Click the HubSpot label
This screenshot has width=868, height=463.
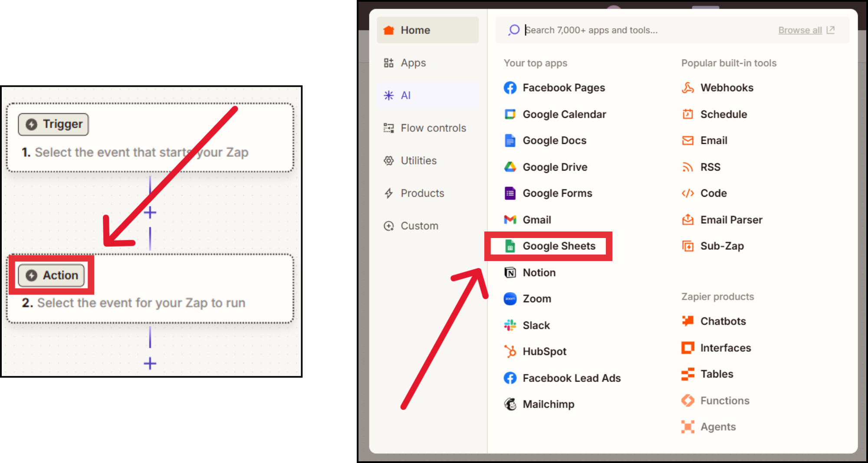(x=545, y=352)
